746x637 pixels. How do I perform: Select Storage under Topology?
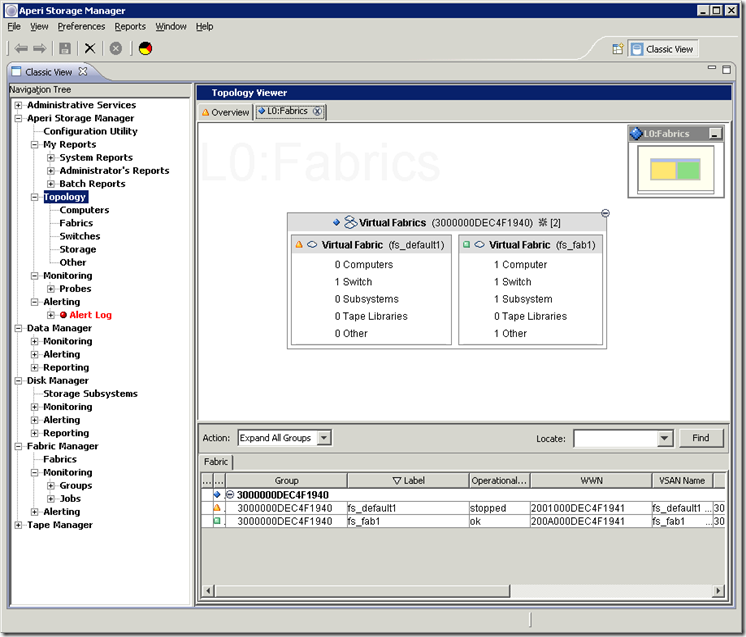click(x=78, y=249)
